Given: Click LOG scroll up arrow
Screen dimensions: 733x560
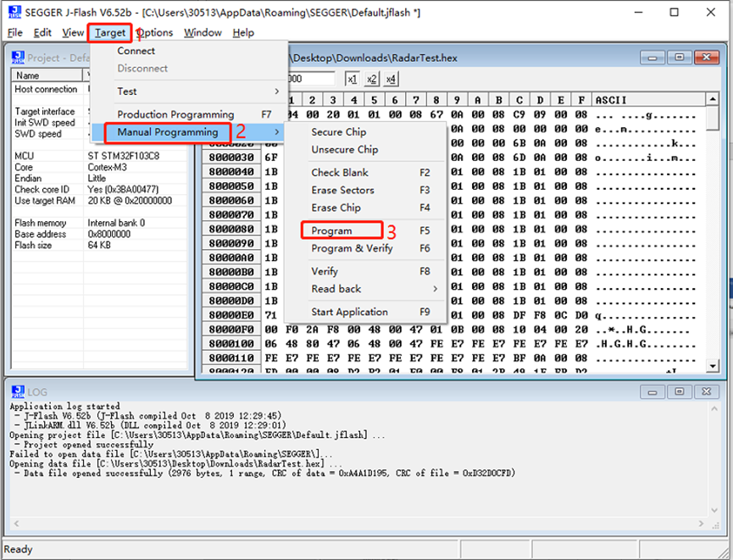Looking at the screenshot, I should click(714, 409).
